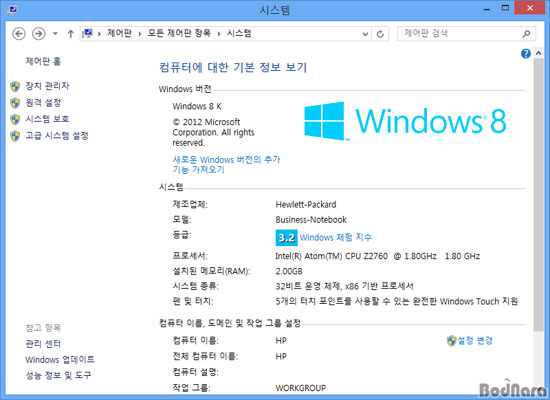Viewport: 550px width, 400px height.
Task: Click the vertical scrollbar thumb
Action: [x=538, y=195]
